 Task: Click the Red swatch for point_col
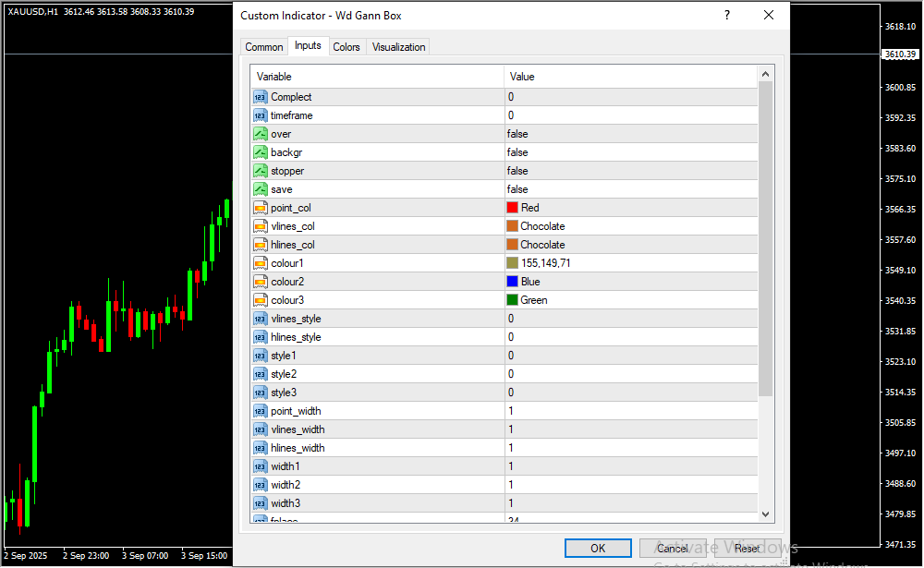513,208
